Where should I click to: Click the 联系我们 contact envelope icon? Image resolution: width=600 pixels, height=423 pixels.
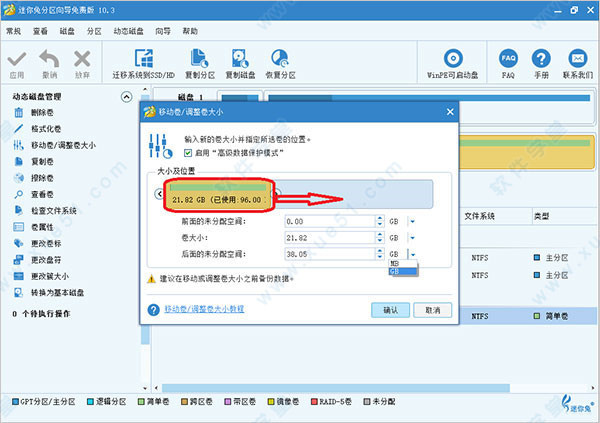(x=577, y=59)
